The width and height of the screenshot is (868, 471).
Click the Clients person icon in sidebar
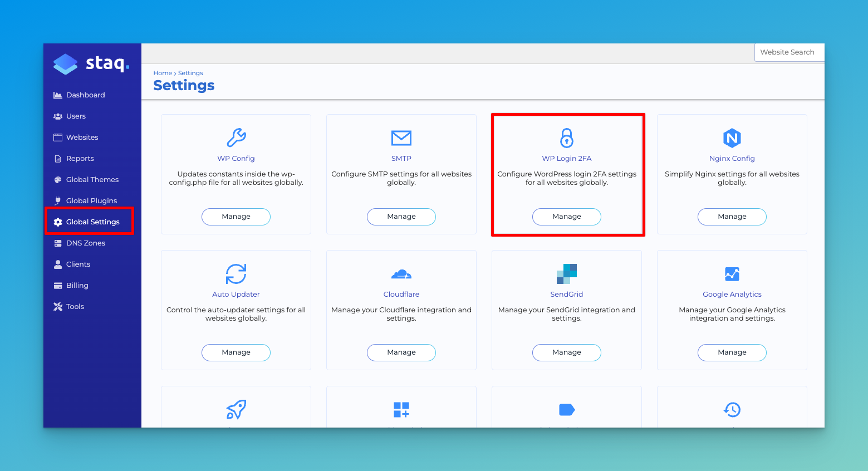pos(57,264)
